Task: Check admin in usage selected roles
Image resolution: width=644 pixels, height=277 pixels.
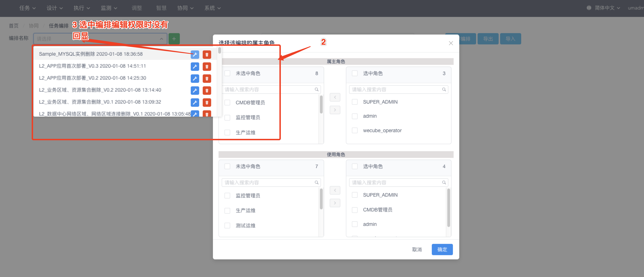Action: (355, 224)
